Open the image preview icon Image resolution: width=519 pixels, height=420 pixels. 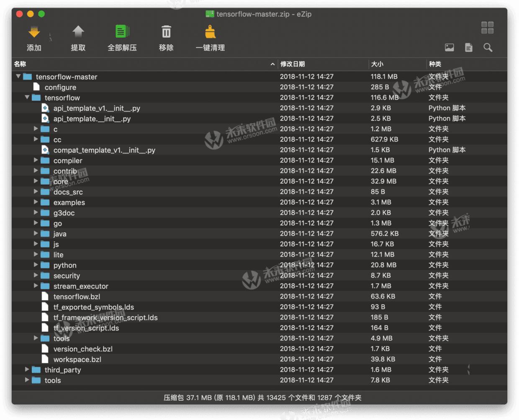tap(449, 48)
